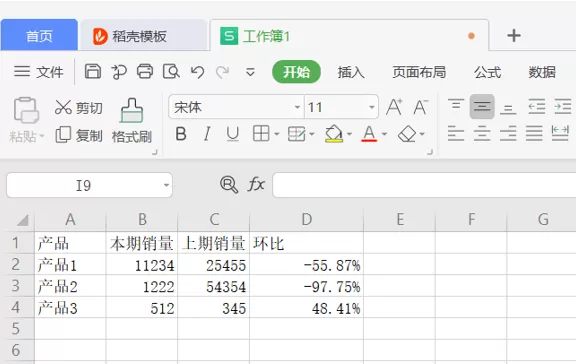Screen dimensions: 576x364
Task: Toggle italic formatting
Action: [207, 134]
